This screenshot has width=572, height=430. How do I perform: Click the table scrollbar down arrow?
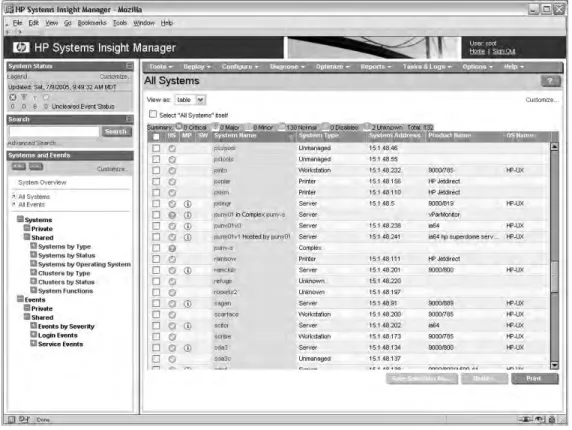[554, 365]
